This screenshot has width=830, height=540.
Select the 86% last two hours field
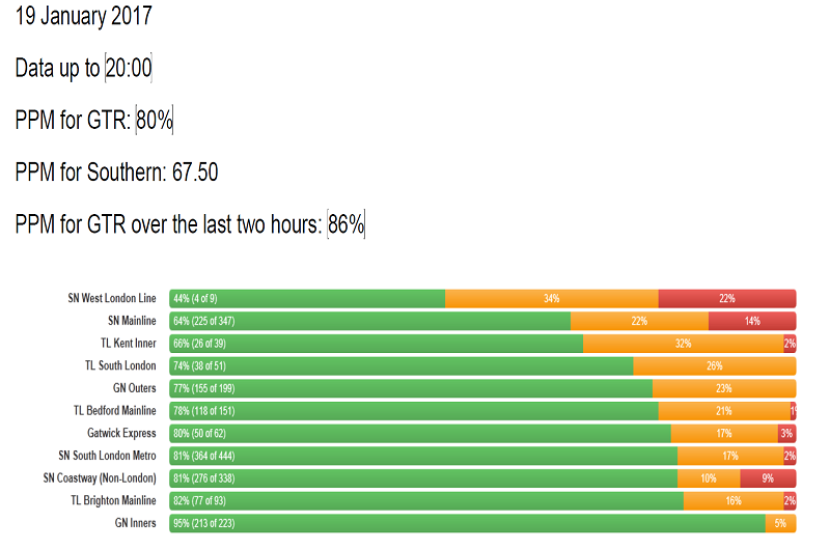(346, 225)
